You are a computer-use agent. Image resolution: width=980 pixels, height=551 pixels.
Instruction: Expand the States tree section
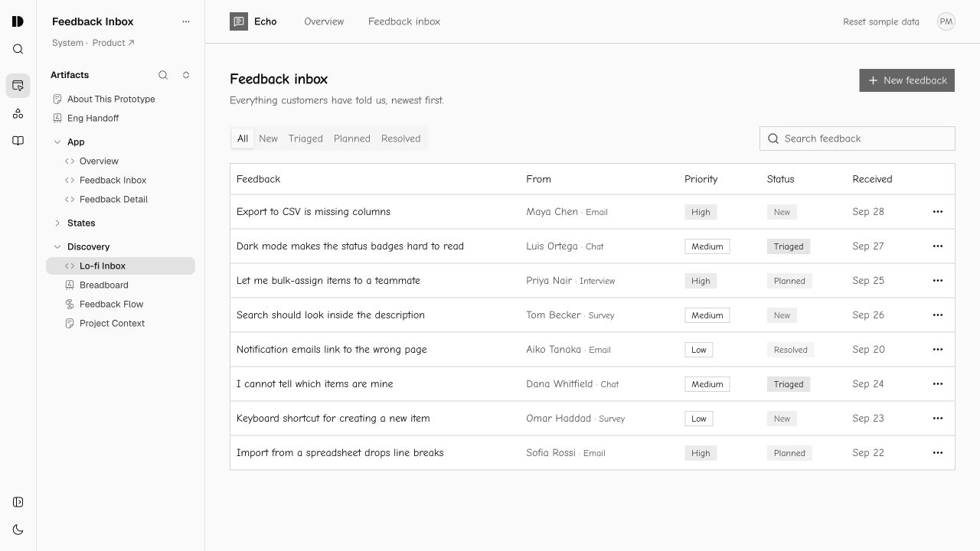[x=57, y=223]
